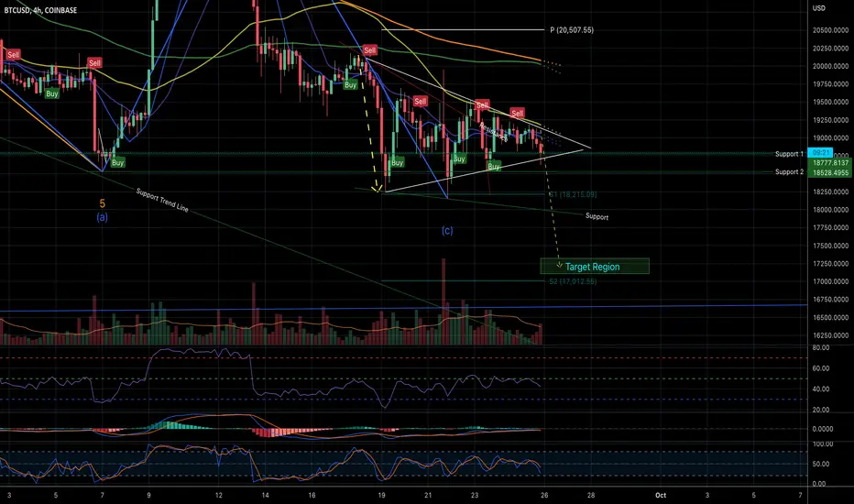The height and width of the screenshot is (504, 854).
Task: Click 16750.0000 on the price axis
Action: coord(830,300)
